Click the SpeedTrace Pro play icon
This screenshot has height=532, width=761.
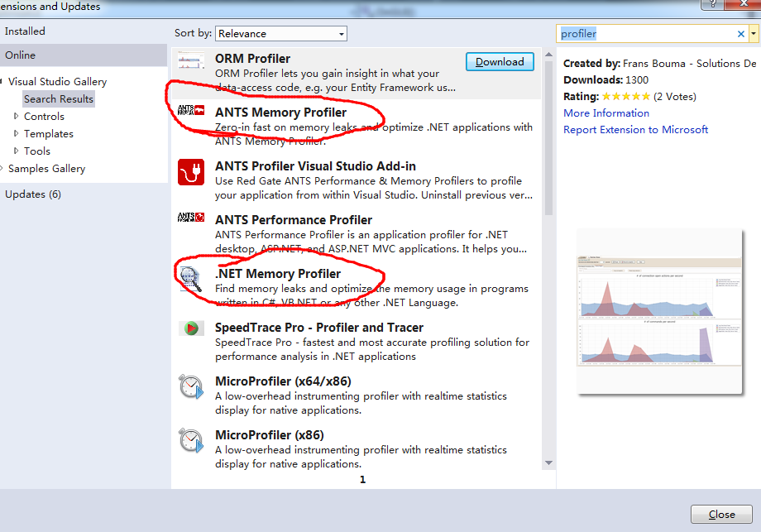(191, 328)
